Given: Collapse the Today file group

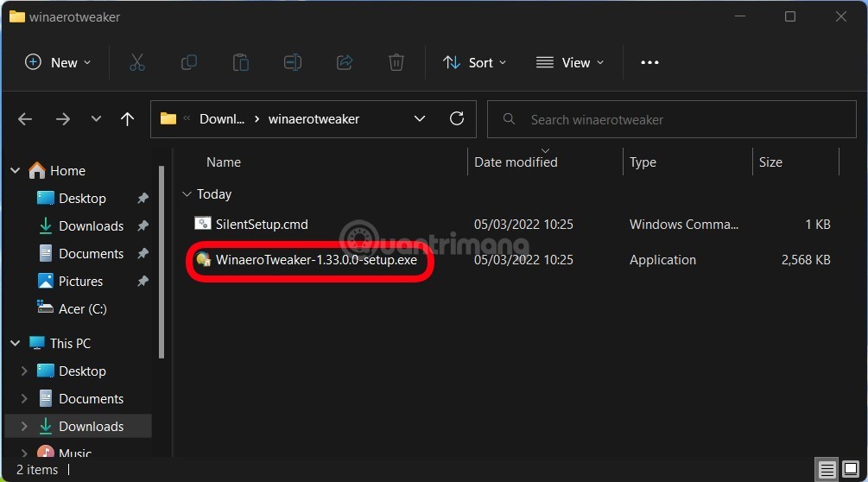Looking at the screenshot, I should click(x=187, y=194).
